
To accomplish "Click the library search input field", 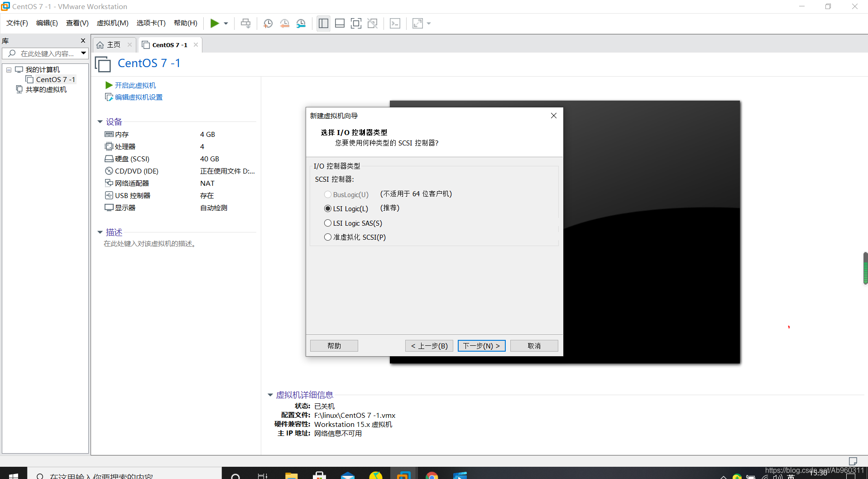I will coord(41,53).
